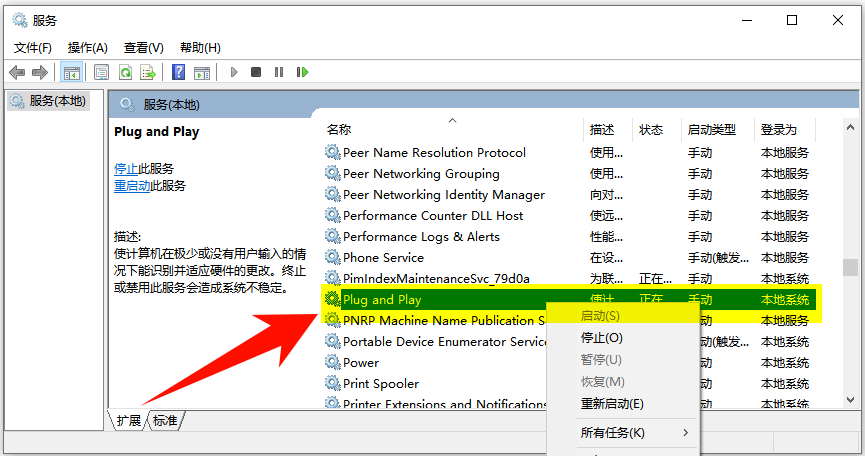
Task: Click the gear icon beside Power service
Action: (333, 362)
